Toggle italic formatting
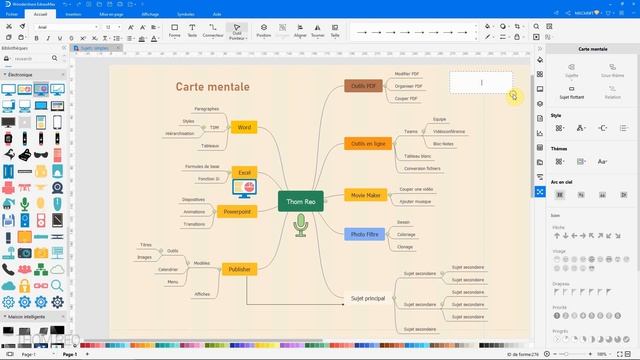 (48, 38)
